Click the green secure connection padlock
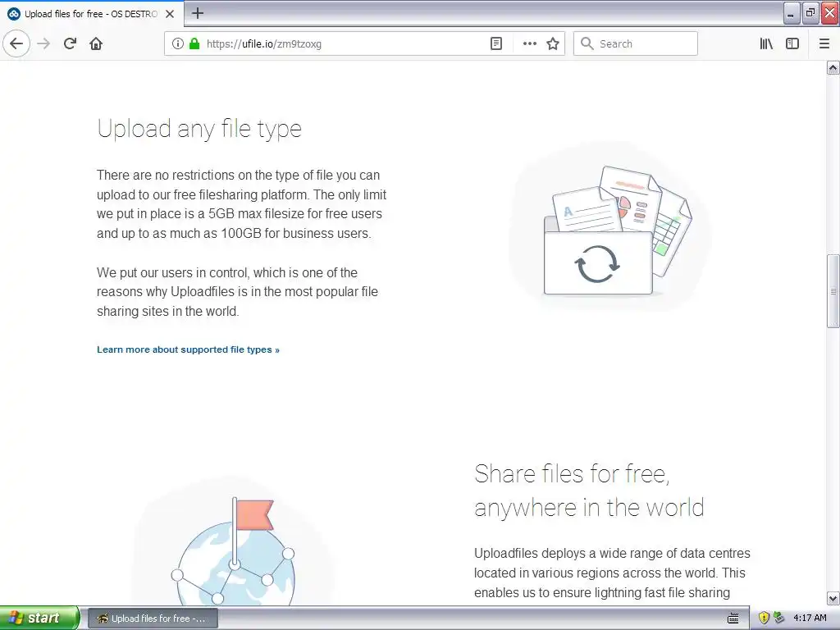The width and height of the screenshot is (840, 630). pyautogui.click(x=194, y=43)
